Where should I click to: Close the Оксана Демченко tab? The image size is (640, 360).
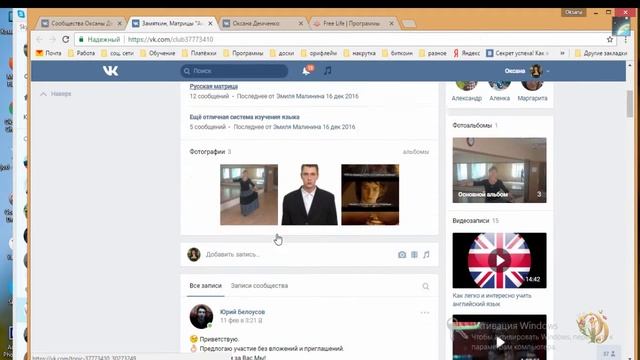click(301, 24)
